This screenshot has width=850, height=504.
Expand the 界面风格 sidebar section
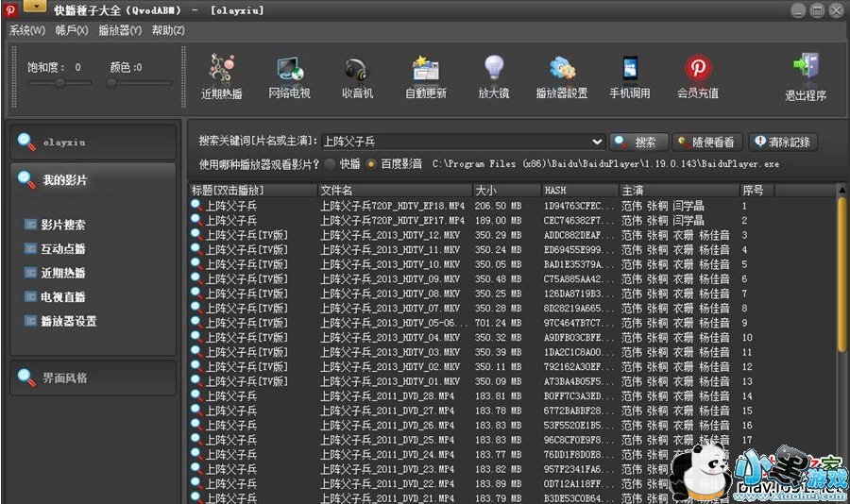(x=93, y=378)
